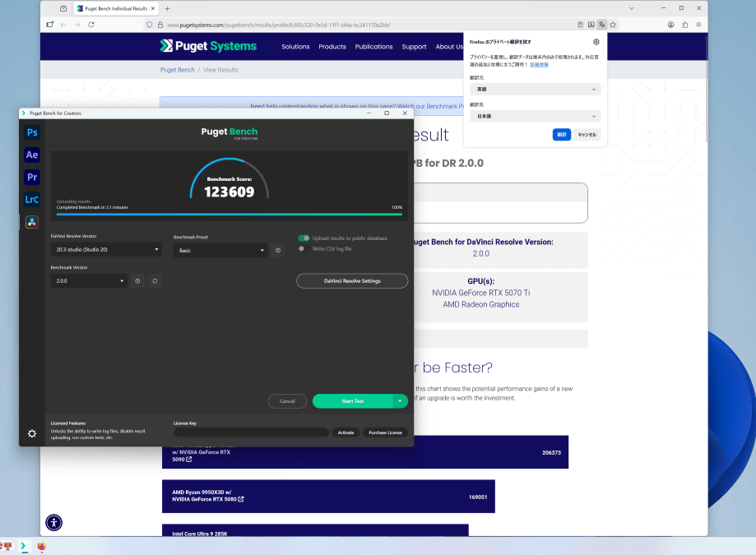Open translation settings gear in Firefox popup
The image size is (756, 555).
point(596,41)
